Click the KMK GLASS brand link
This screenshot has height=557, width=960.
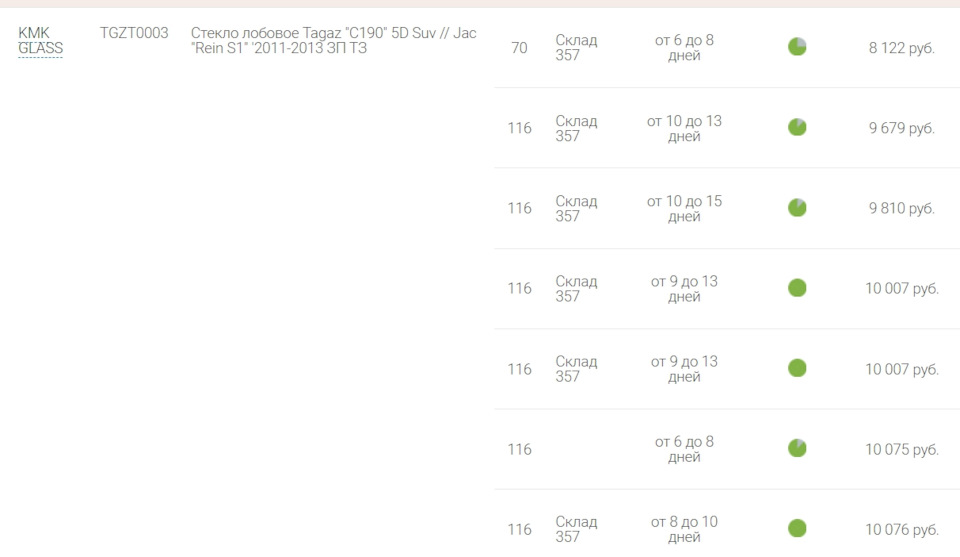40,40
